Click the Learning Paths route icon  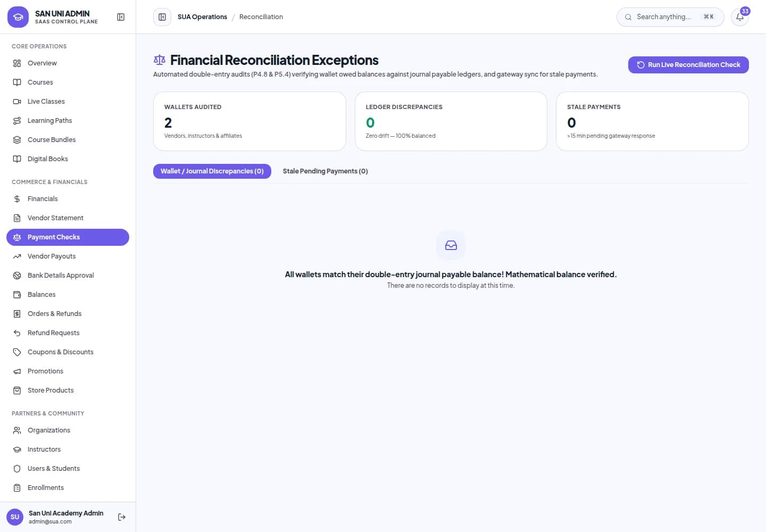[17, 121]
